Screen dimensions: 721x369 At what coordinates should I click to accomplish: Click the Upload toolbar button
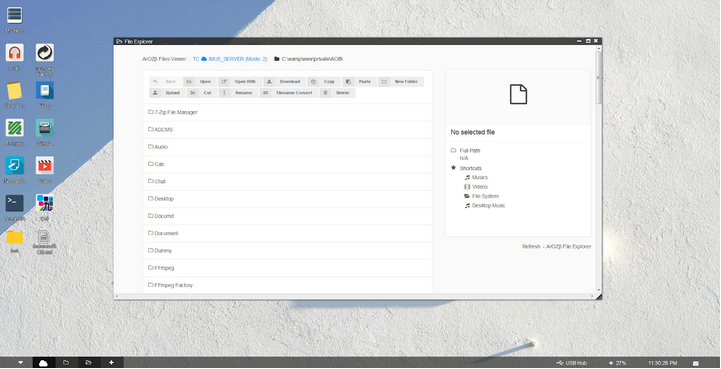point(167,93)
